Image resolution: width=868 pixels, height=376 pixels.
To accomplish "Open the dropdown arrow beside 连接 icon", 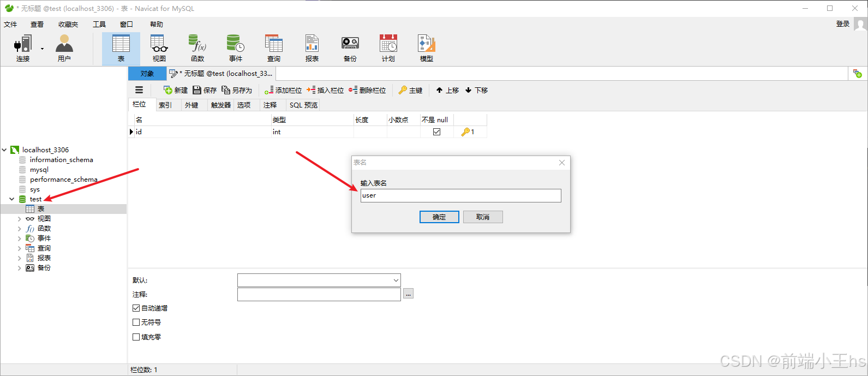I will [42, 49].
